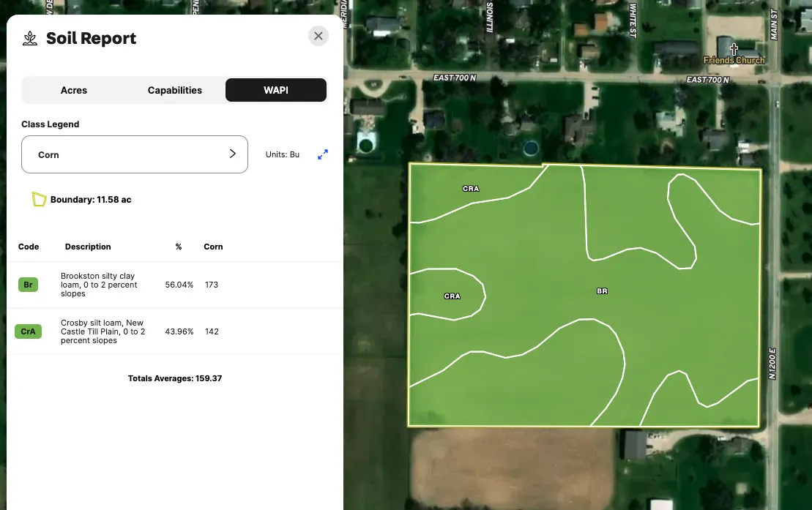Viewport: 812px width, 510px height.
Task: Select the Brookston silty clay loam description
Action: coord(100,285)
